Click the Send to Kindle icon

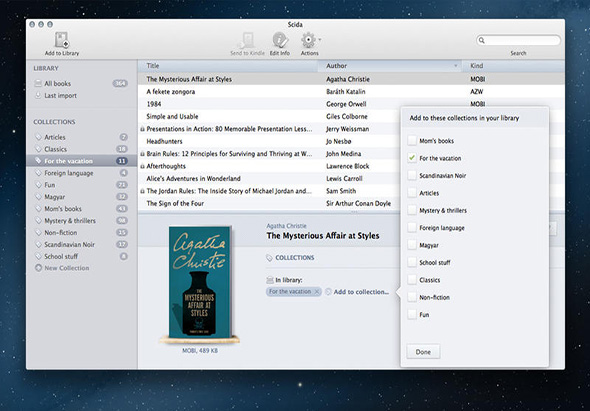pos(247,40)
